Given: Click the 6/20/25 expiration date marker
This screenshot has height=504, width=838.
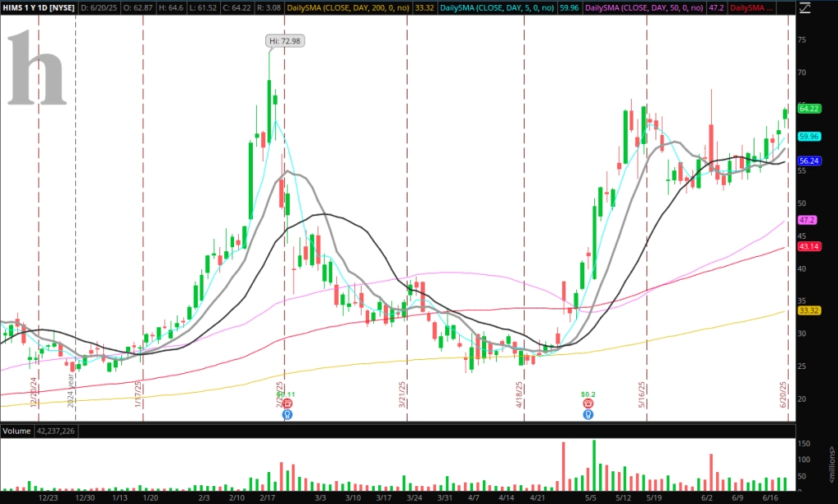Looking at the screenshot, I should [x=783, y=394].
